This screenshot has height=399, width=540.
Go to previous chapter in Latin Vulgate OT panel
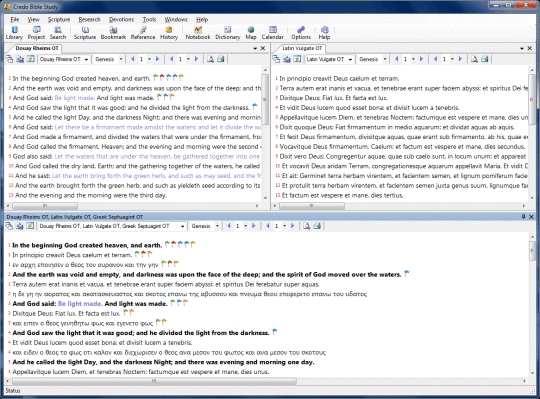click(396, 59)
